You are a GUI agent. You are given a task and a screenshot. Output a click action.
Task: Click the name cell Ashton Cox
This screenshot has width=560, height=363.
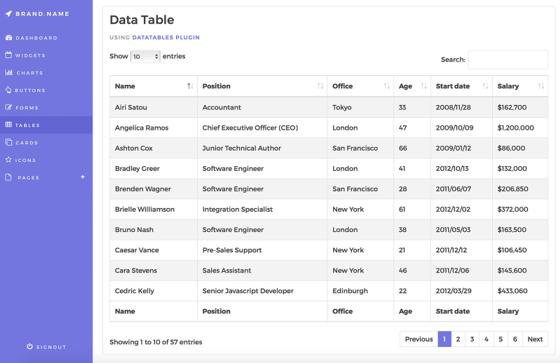[x=154, y=148]
